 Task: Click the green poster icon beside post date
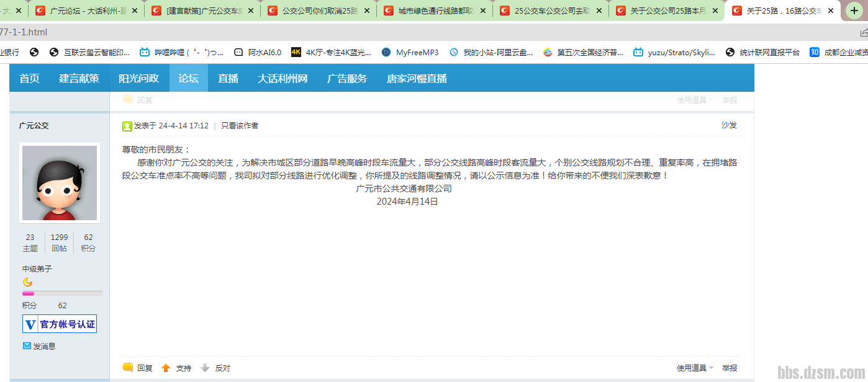(127, 126)
